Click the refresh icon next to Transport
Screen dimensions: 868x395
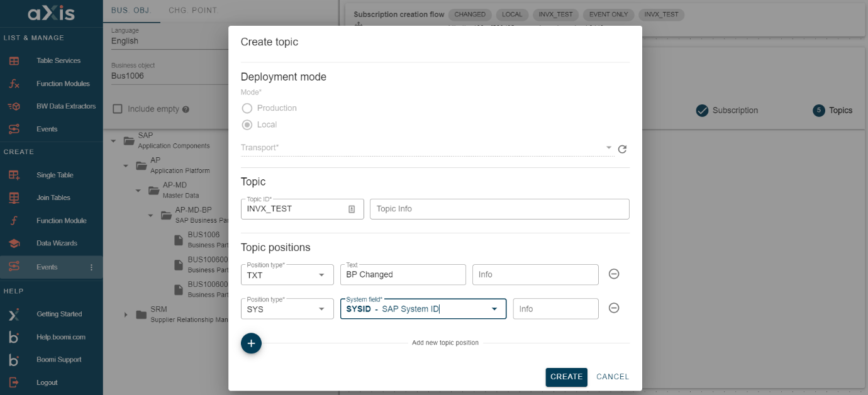pos(622,149)
